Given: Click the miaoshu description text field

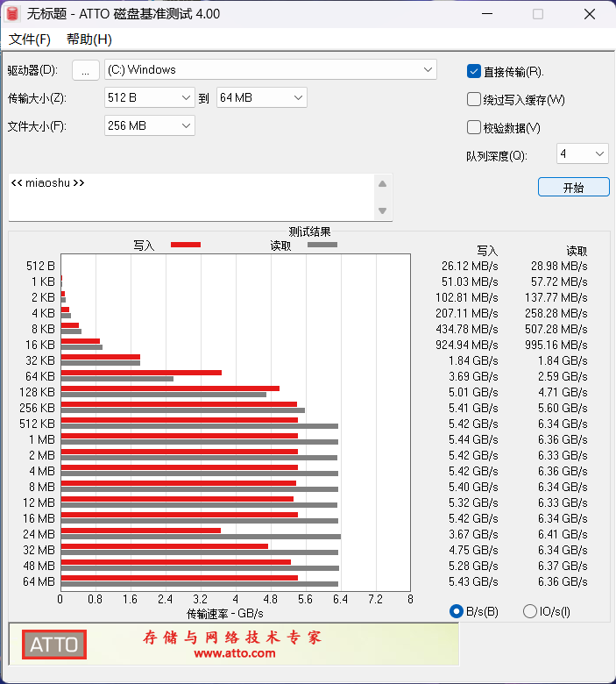Looking at the screenshot, I should (x=192, y=197).
